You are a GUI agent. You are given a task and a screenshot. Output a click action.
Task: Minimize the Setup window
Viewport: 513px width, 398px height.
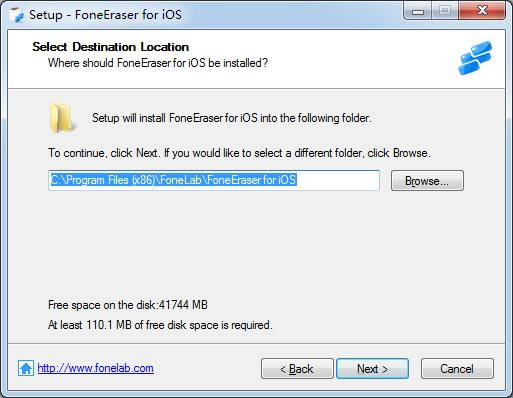418,11
